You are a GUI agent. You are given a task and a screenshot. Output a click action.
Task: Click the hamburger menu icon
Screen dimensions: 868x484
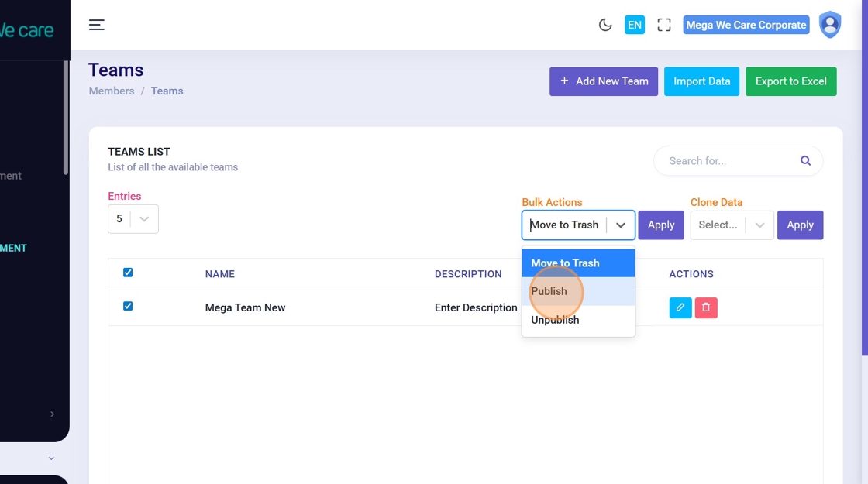(x=96, y=25)
